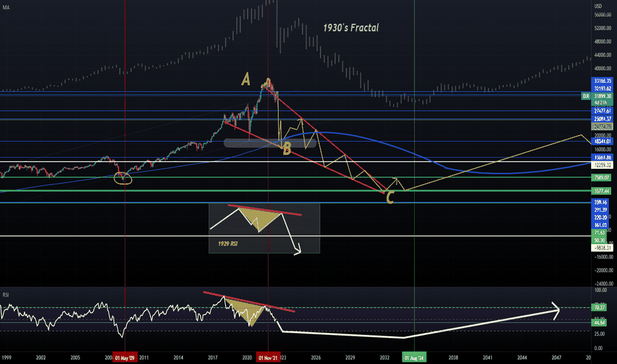Select the 3577.44 green price label

pyautogui.click(x=602, y=191)
